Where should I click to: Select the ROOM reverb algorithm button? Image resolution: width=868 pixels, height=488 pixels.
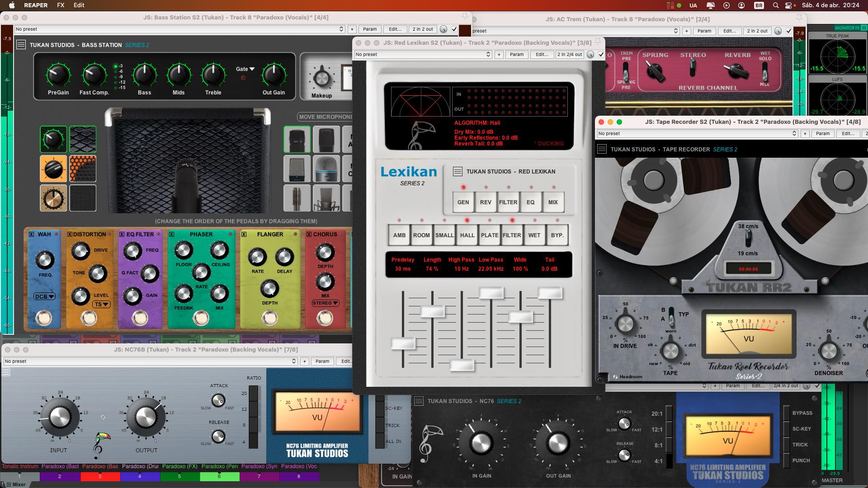(421, 235)
